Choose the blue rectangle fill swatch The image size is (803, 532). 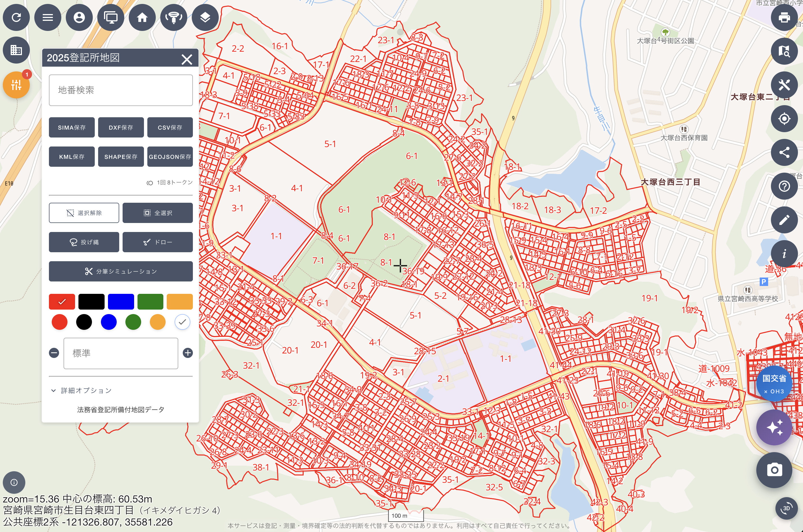(121, 302)
